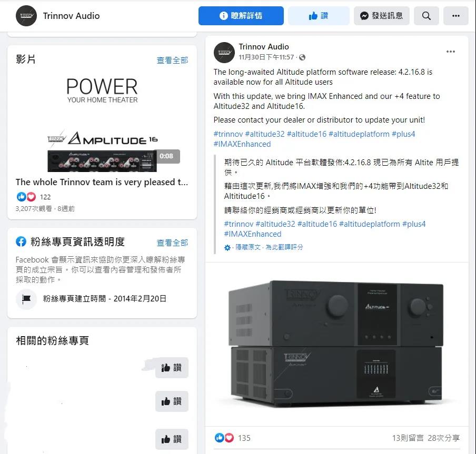Toggle the page Like button in header
The image size is (476, 454).
[x=319, y=16]
